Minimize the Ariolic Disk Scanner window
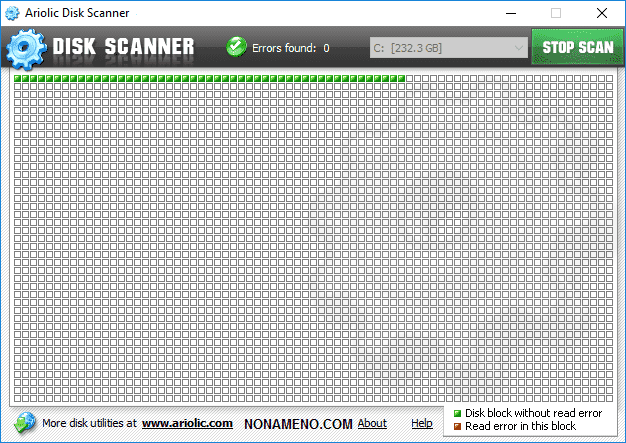 pyautogui.click(x=510, y=14)
